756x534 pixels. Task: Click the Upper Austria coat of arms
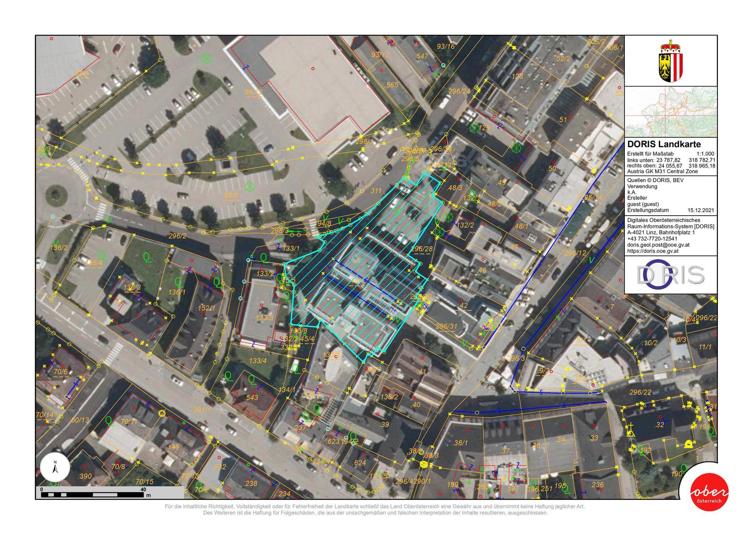point(670,61)
